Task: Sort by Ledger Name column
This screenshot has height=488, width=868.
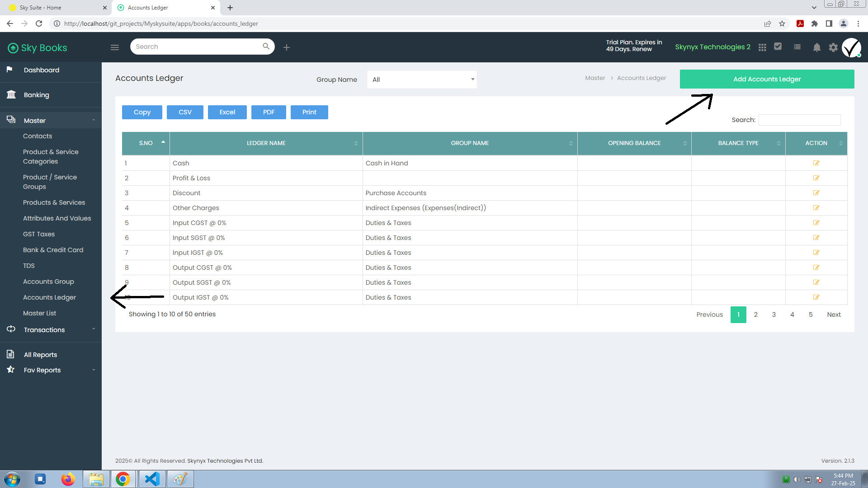Action: point(266,143)
